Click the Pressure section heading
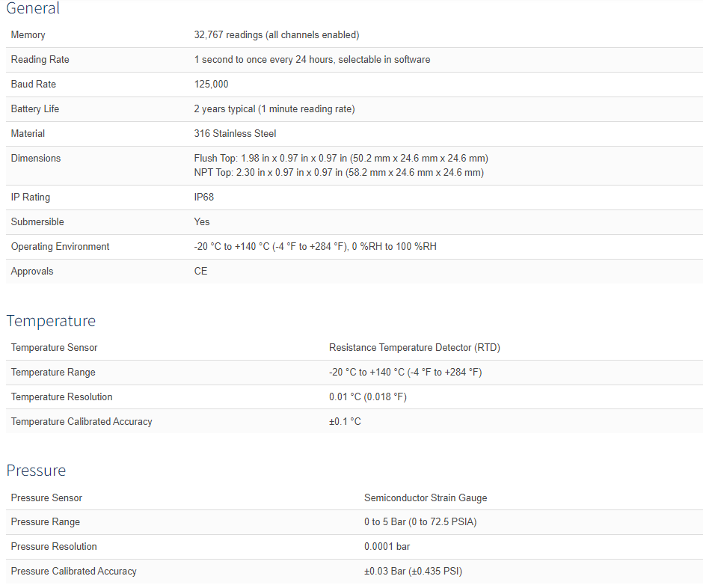Image resolution: width=703 pixels, height=588 pixels. tap(36, 471)
